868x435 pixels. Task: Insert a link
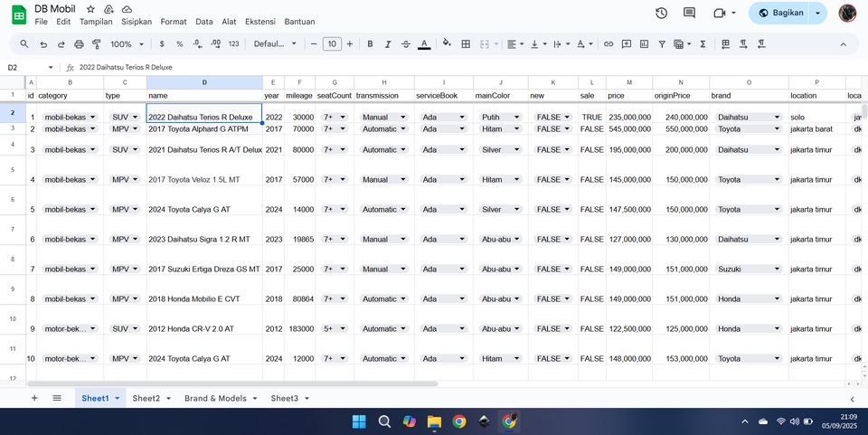pyautogui.click(x=609, y=44)
